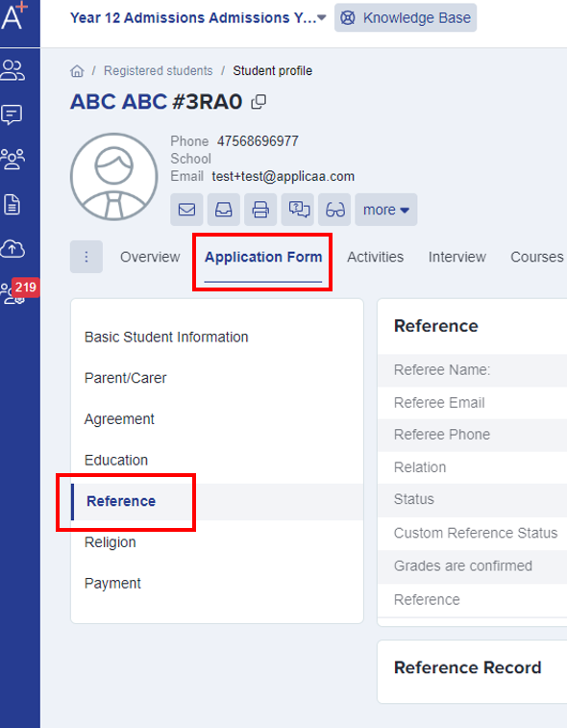Image resolution: width=567 pixels, height=728 pixels.
Task: Click the email envelope action button
Action: click(186, 210)
